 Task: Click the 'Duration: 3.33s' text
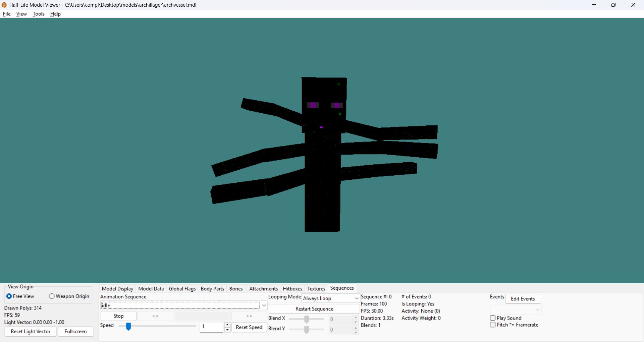377,318
